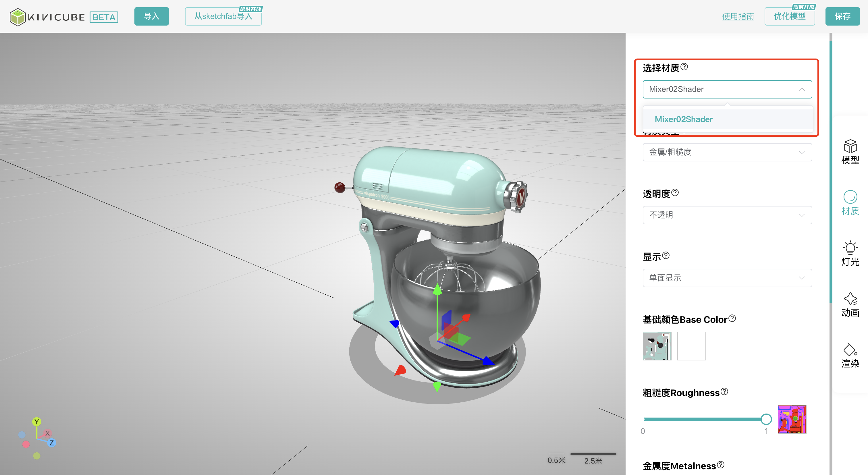This screenshot has width=868, height=475.
Task: Click the 导入 import button
Action: (151, 16)
